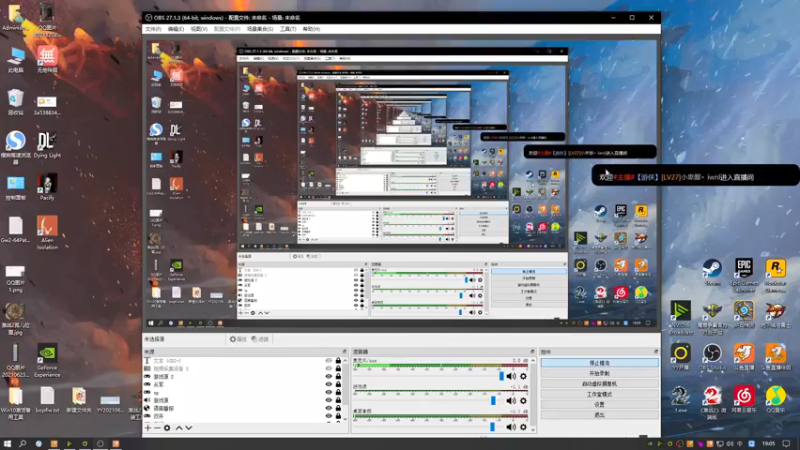Viewport: 800px width, 450px height.
Task: Select the Rockstar Games desktop icon
Action: (776, 274)
